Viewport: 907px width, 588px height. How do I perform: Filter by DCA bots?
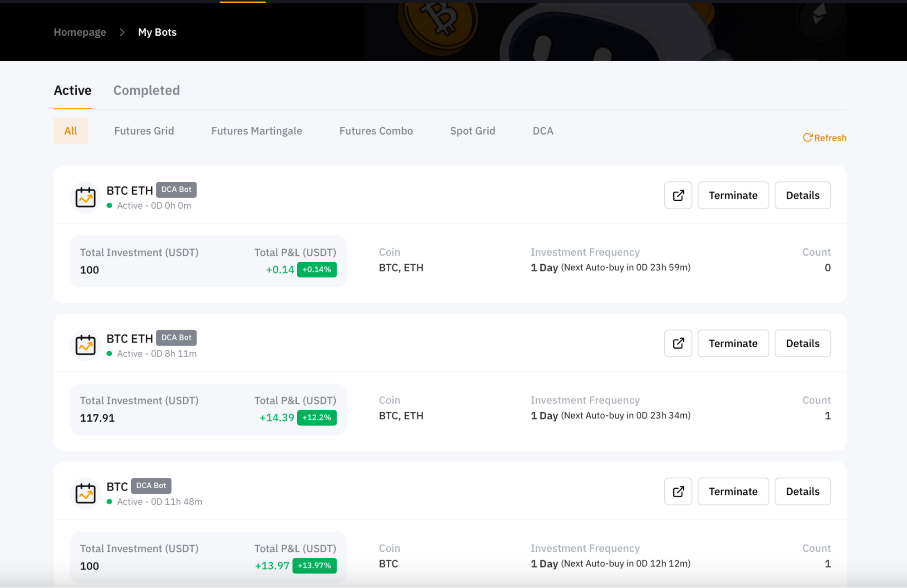pyautogui.click(x=543, y=131)
